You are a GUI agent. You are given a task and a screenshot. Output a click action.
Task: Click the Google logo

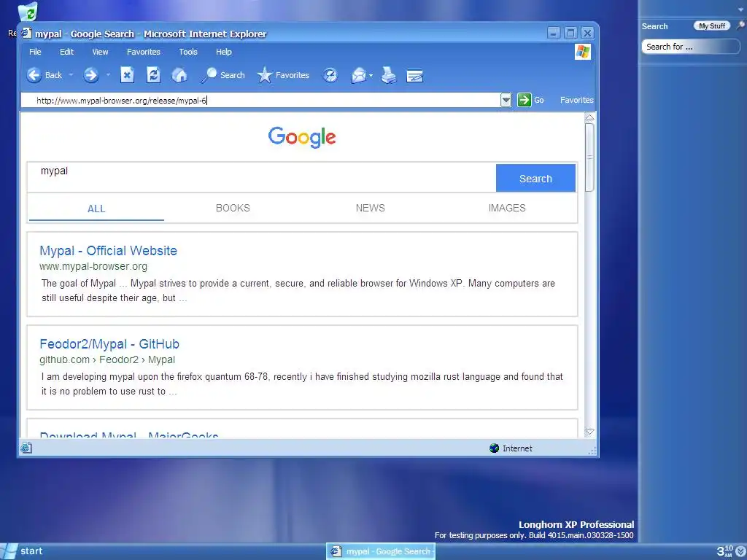tap(302, 137)
